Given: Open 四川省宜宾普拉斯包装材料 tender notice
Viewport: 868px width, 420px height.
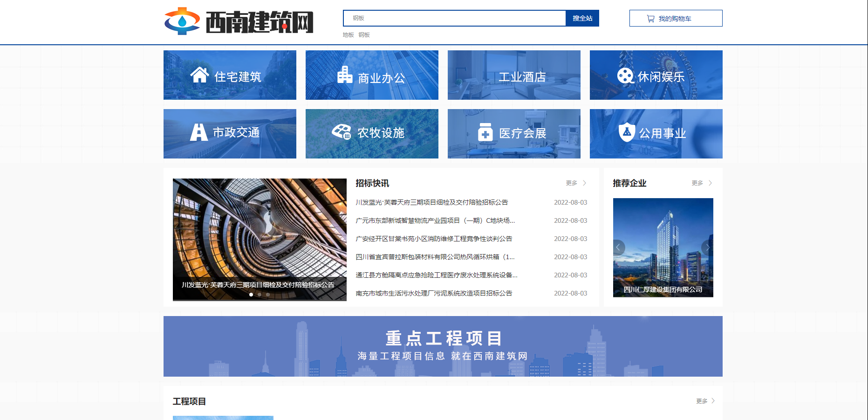Looking at the screenshot, I should point(435,257).
